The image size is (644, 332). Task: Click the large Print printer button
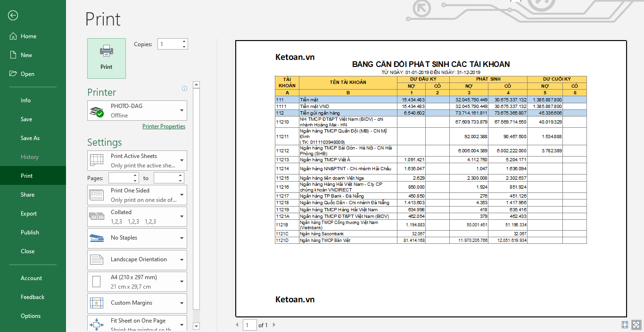tap(107, 58)
